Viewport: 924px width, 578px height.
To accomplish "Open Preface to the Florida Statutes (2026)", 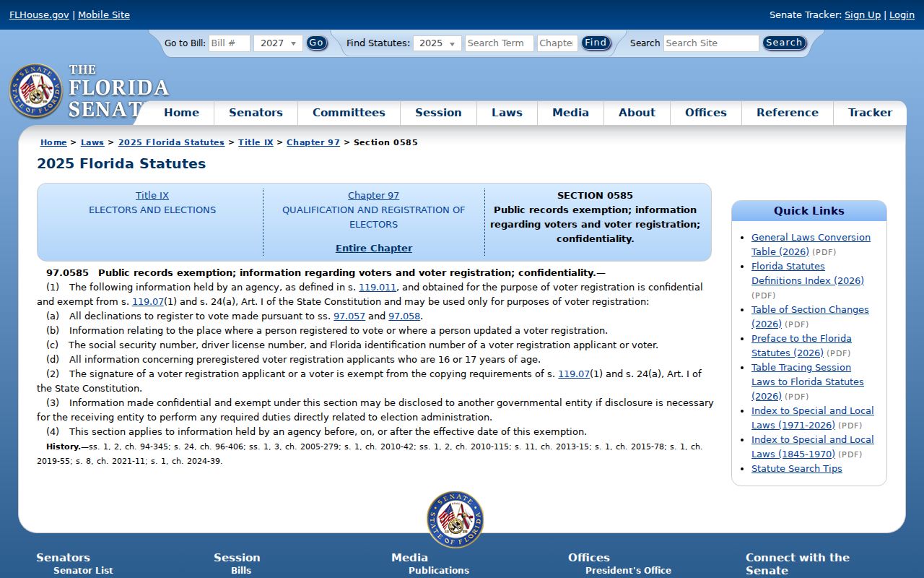I will pyautogui.click(x=801, y=346).
